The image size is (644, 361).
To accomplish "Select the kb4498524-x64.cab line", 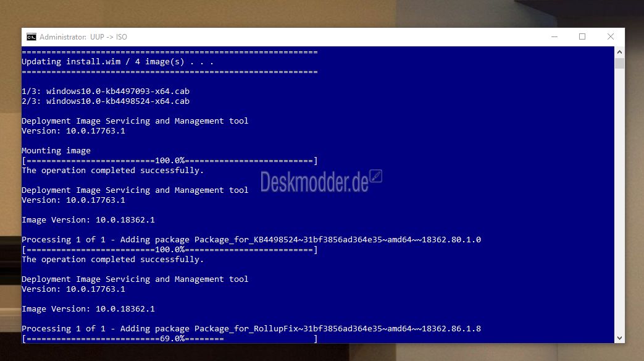I will click(x=106, y=101).
